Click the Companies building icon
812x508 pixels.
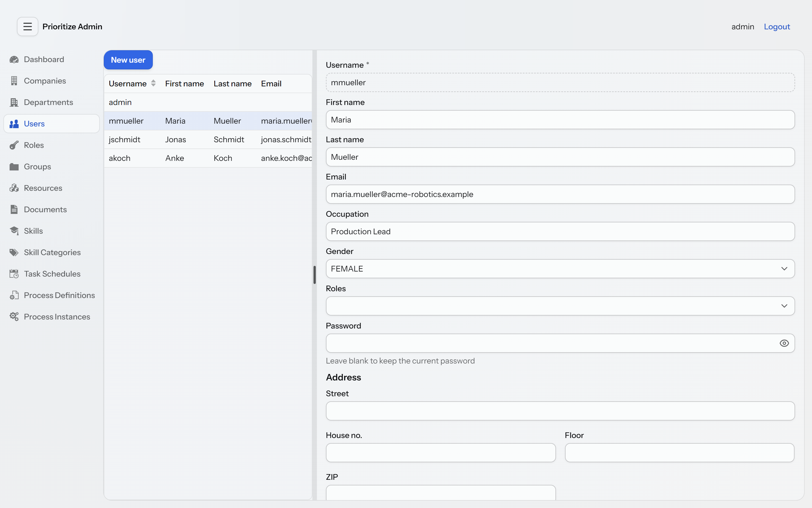coord(14,81)
